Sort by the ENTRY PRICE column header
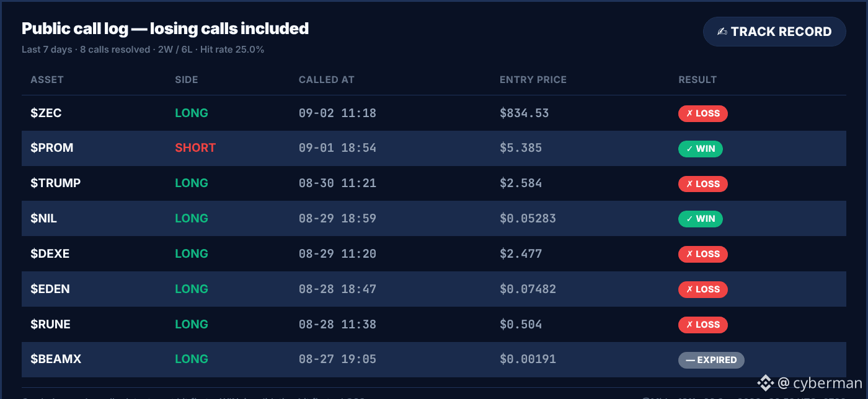 [533, 80]
